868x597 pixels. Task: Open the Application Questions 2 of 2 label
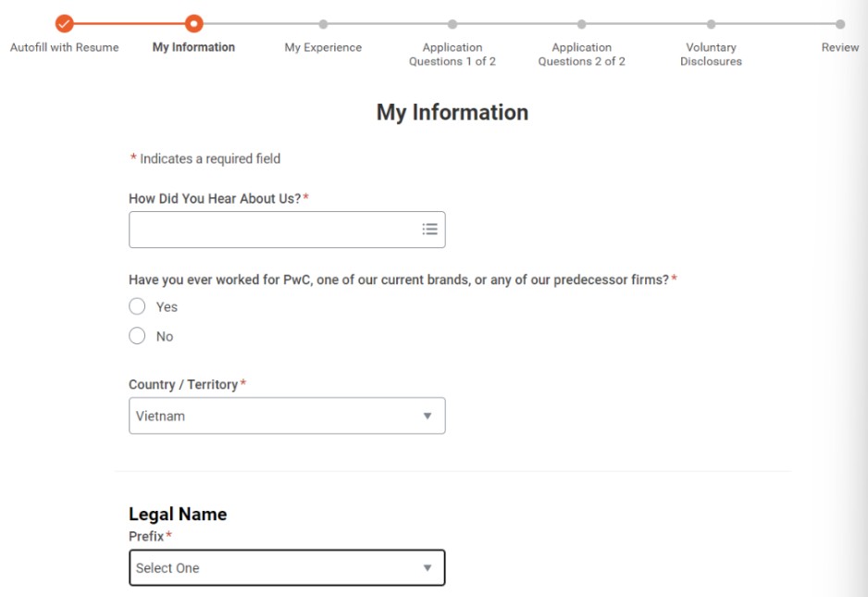point(581,55)
